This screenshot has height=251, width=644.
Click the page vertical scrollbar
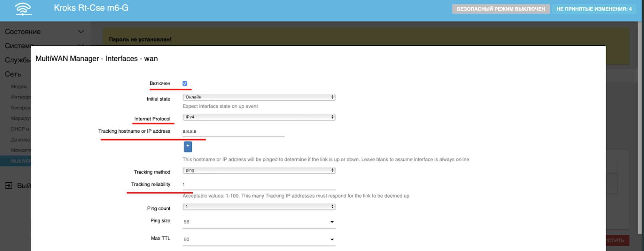[x=639, y=127]
